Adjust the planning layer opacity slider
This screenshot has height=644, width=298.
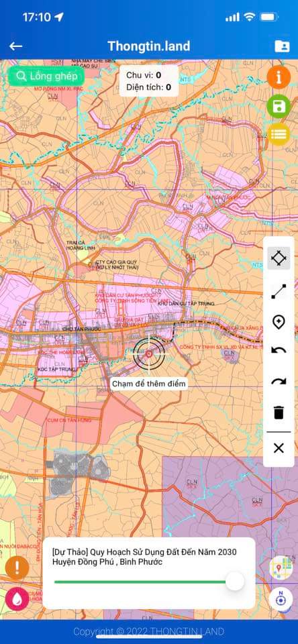click(149, 582)
